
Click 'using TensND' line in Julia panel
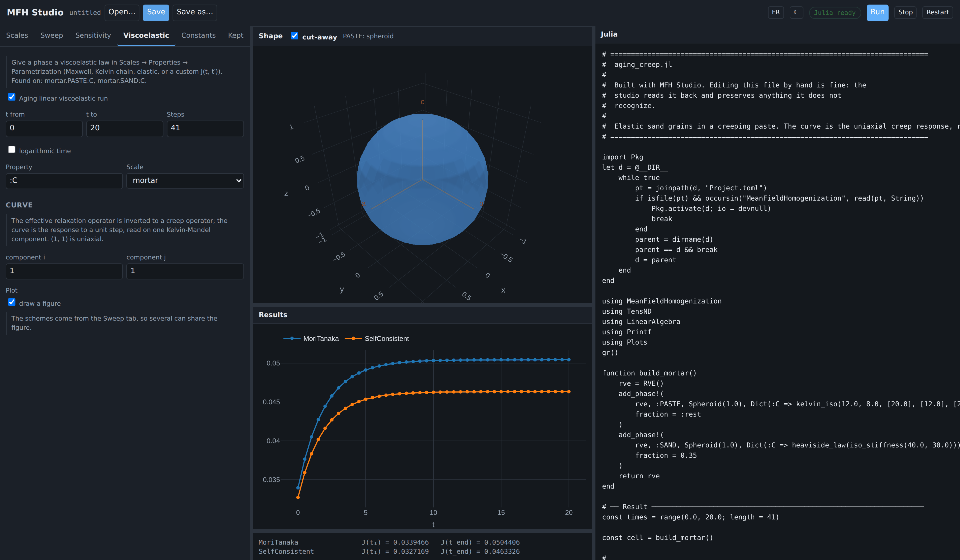[627, 311]
